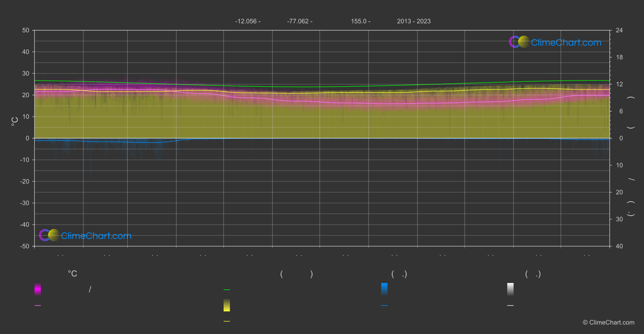
Task: Toggle the green line legend marker
Action: click(227, 289)
